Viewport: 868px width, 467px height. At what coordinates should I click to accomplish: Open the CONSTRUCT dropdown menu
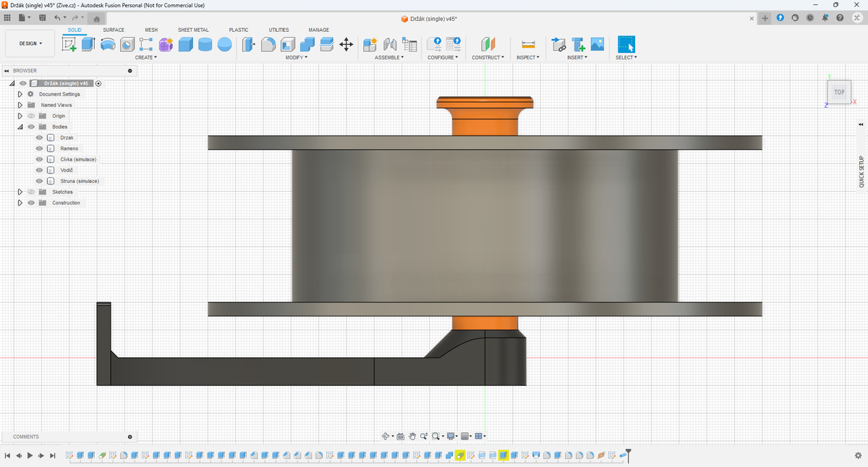tap(488, 57)
